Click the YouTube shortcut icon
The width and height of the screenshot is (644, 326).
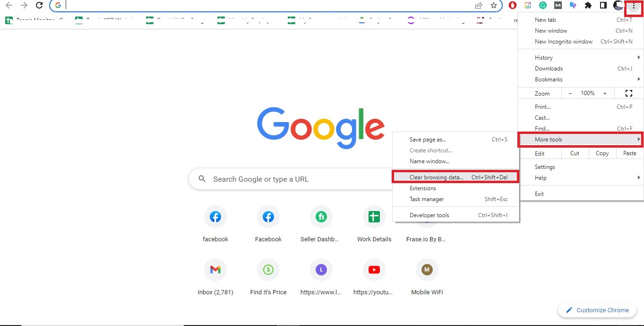pos(374,269)
